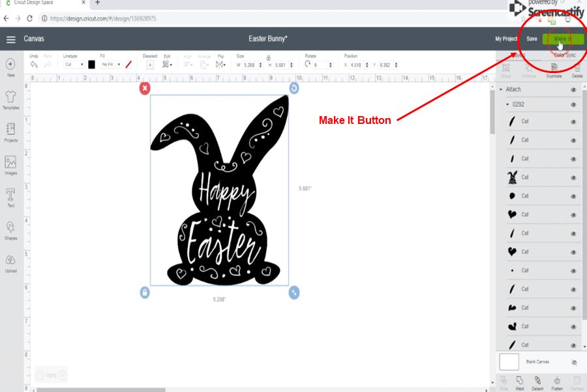Go back in the browser
587x392 pixels.
click(6, 18)
